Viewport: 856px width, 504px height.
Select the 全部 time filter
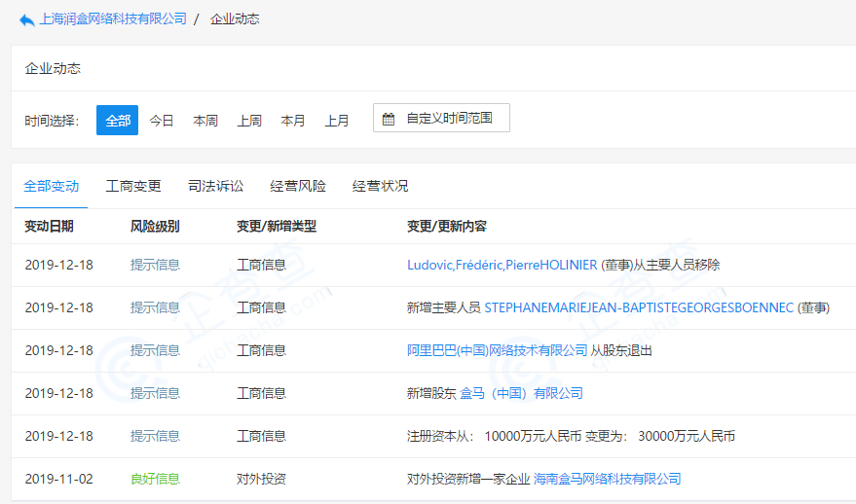click(x=117, y=121)
